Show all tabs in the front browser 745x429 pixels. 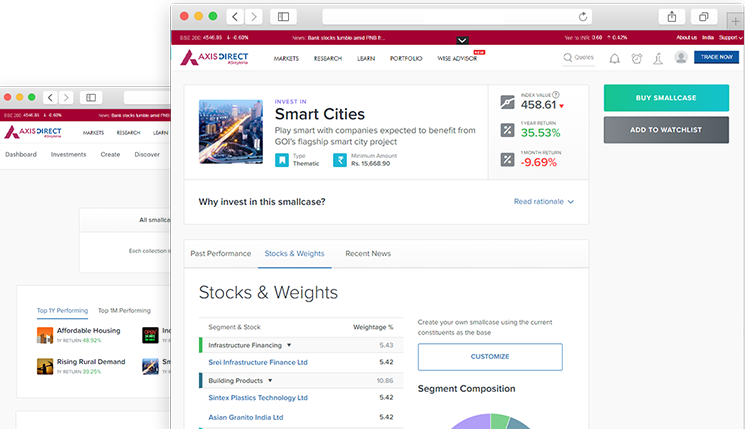tap(704, 17)
